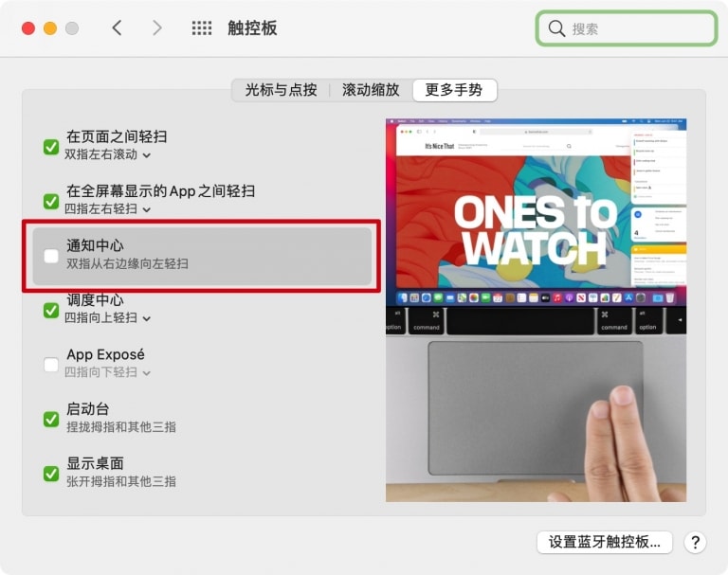The height and width of the screenshot is (575, 728).
Task: Click the 设置蓝牙触控板 button
Action: click(605, 542)
